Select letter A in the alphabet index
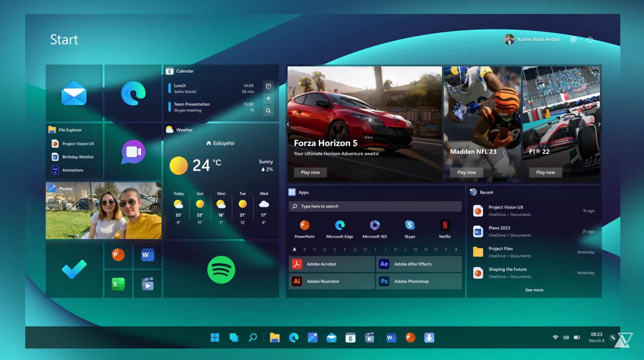Image resolution: width=644 pixels, height=360 pixels. coord(294,249)
